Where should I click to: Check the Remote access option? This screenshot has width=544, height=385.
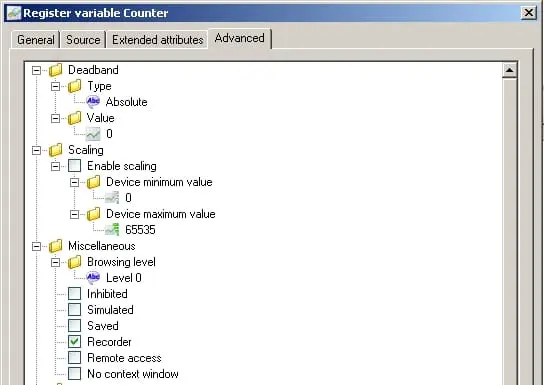pyautogui.click(x=75, y=358)
